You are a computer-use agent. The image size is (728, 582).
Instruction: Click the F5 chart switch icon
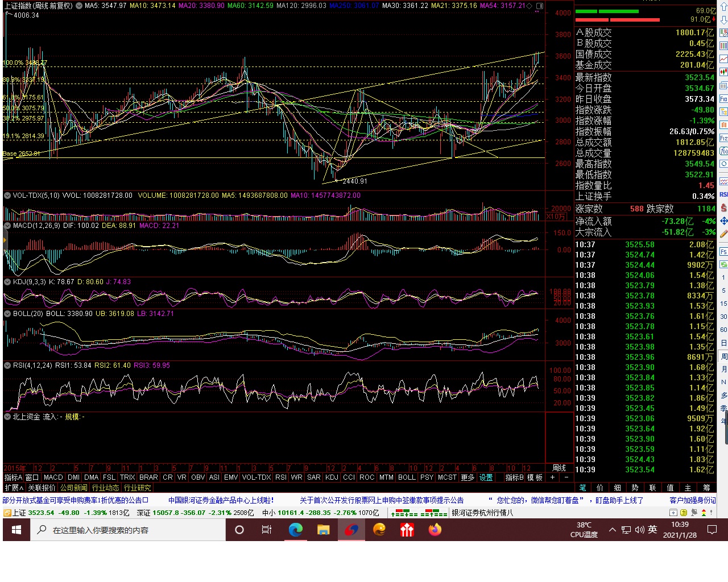click(723, 251)
